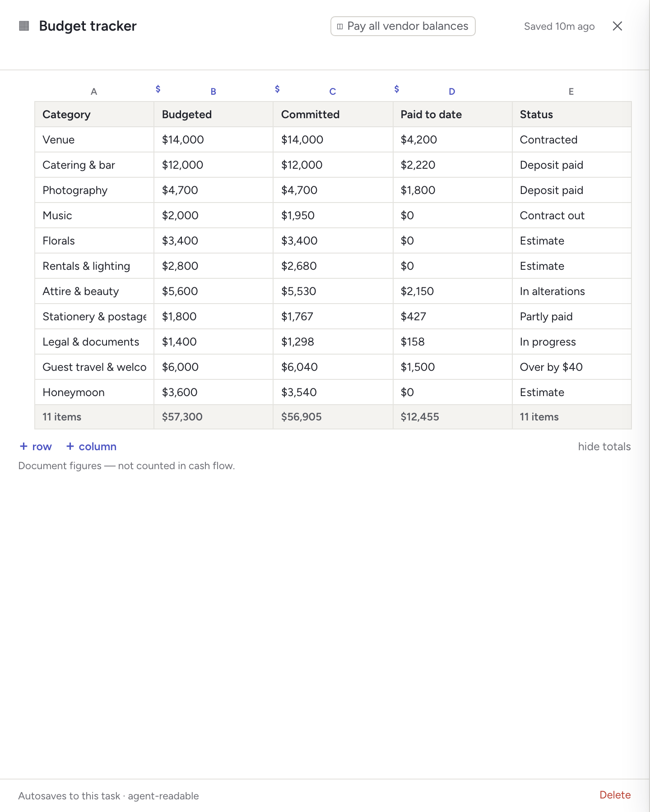Click Budgeted total $57,300
This screenshot has height=812, width=650.
(x=214, y=417)
